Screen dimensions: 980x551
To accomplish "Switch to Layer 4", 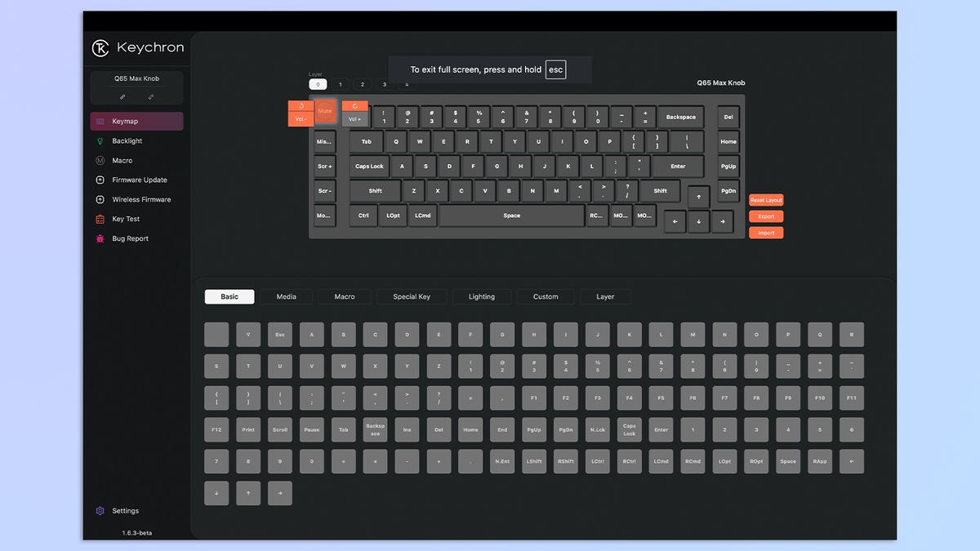I will click(x=407, y=84).
